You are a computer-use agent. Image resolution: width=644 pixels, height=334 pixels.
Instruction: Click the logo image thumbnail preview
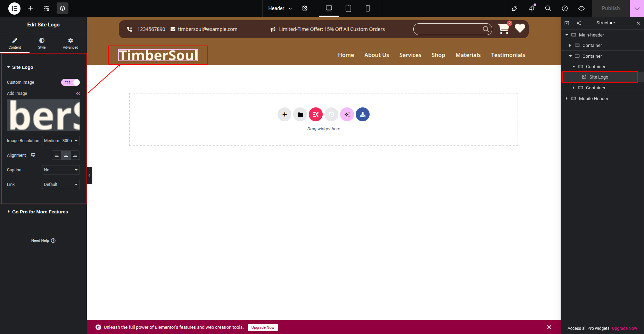[x=43, y=115]
